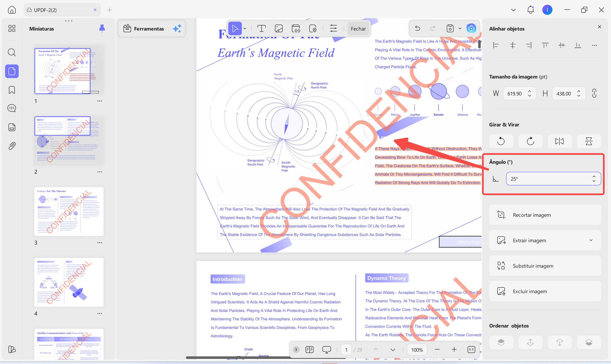611x364 pixels.
Task: Pin the Miniaturas panel
Action: (x=102, y=29)
